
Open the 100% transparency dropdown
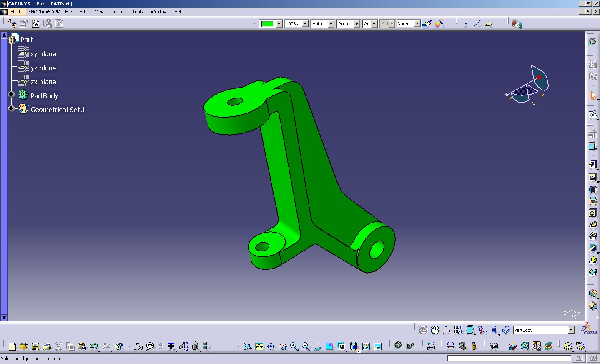click(x=305, y=24)
